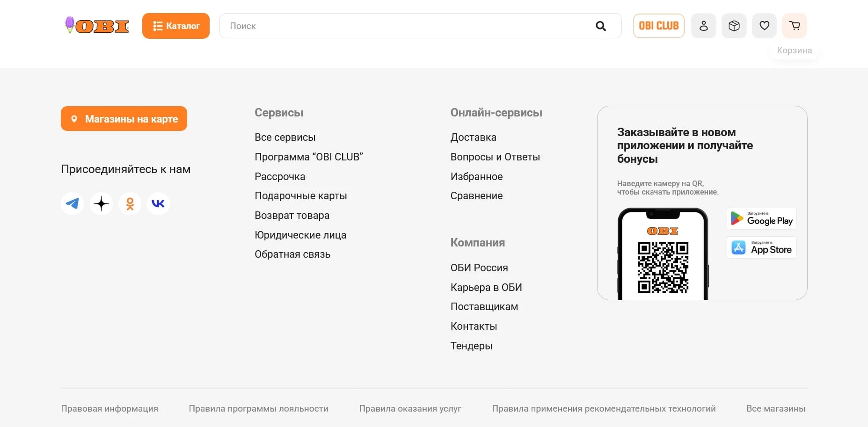Open the VK social page icon
Screen dimensions: 868x427
click(x=159, y=203)
